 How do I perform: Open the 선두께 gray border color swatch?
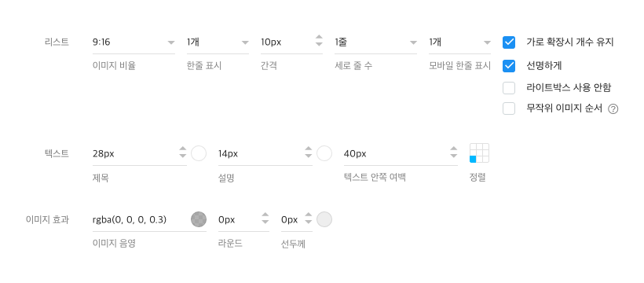pyautogui.click(x=324, y=219)
